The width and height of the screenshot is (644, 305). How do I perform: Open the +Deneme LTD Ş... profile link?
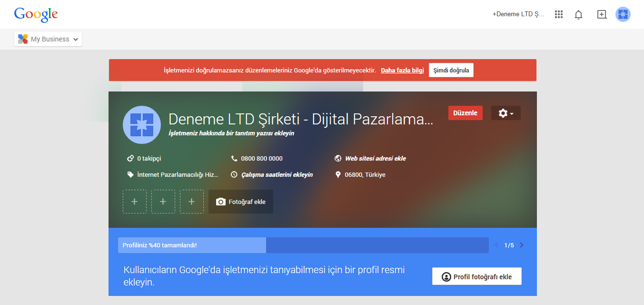pyautogui.click(x=518, y=14)
